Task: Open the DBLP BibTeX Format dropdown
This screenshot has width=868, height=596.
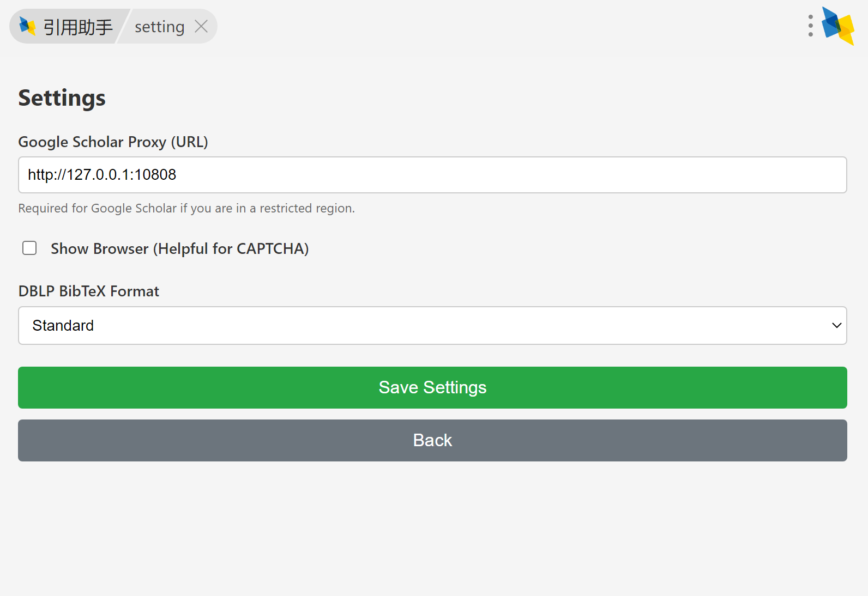Action: click(x=432, y=325)
